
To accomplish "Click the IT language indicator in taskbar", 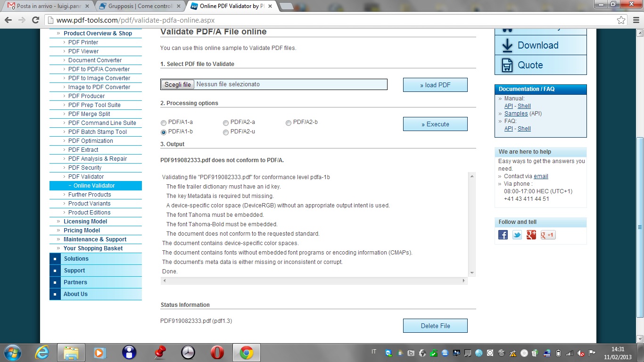I will click(374, 352).
